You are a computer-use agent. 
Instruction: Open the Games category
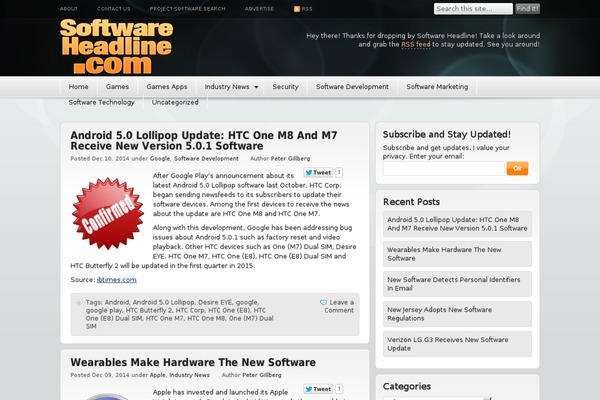coord(117,87)
